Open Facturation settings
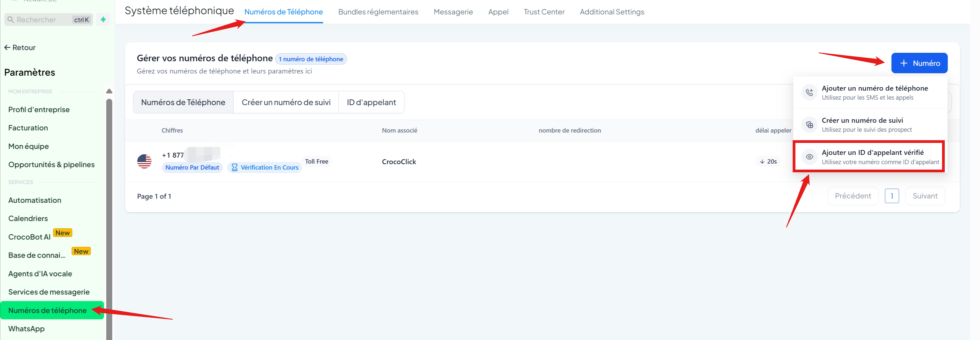980x340 pixels. tap(28, 128)
